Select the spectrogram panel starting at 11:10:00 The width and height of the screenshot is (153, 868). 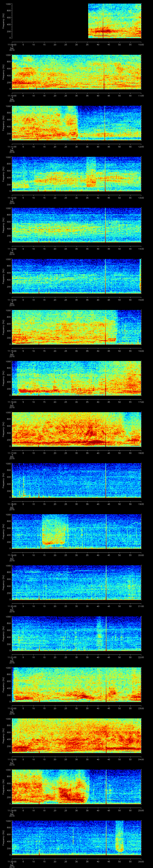pyautogui.click(x=77, y=72)
